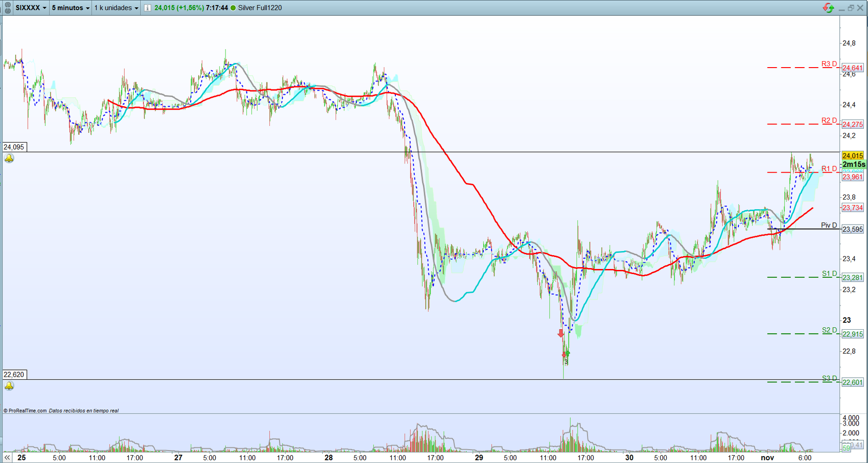
Task: Click the 24,095 alert price label
Action: pos(14,147)
